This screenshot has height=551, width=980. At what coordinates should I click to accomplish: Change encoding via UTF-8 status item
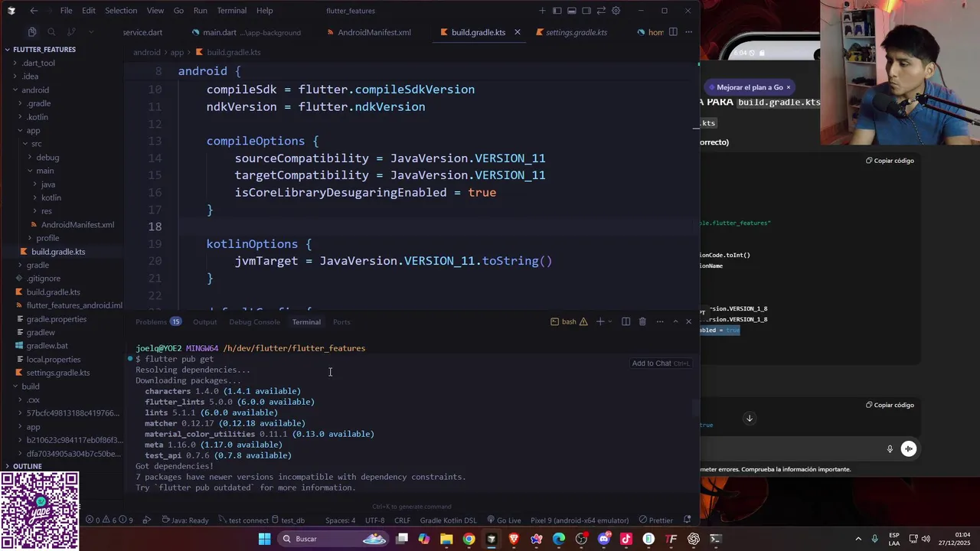point(375,520)
